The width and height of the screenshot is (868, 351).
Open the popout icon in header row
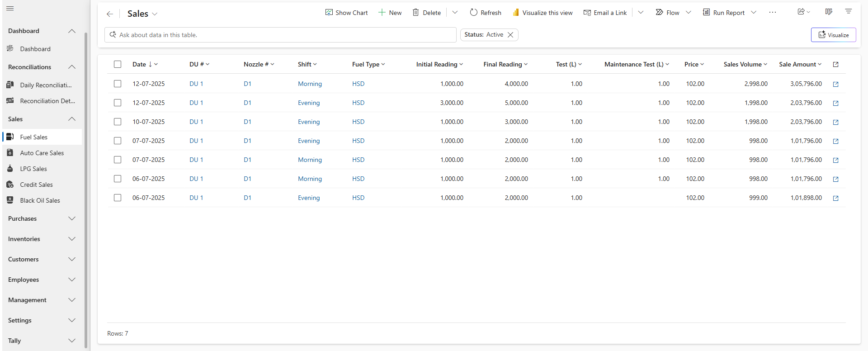click(x=835, y=65)
